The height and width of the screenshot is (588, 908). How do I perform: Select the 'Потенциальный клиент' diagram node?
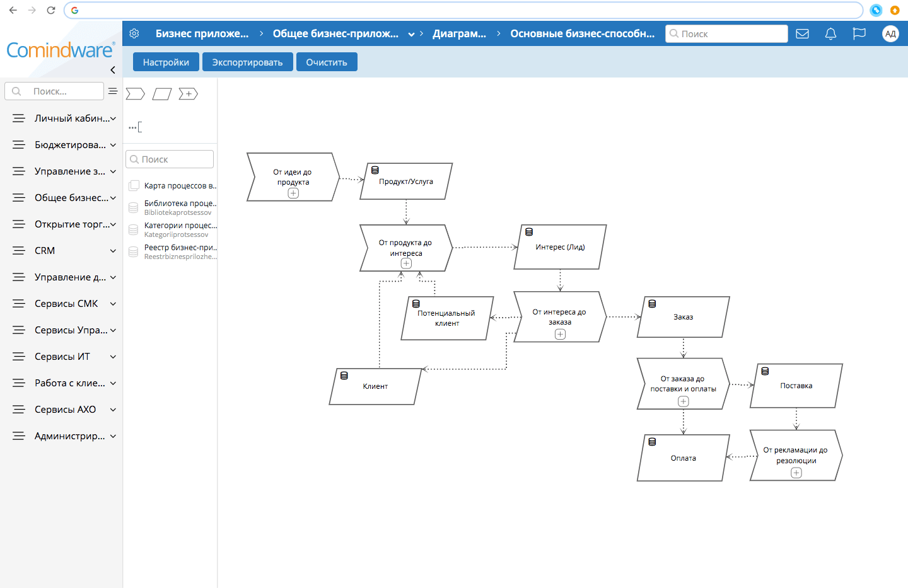pos(447,318)
